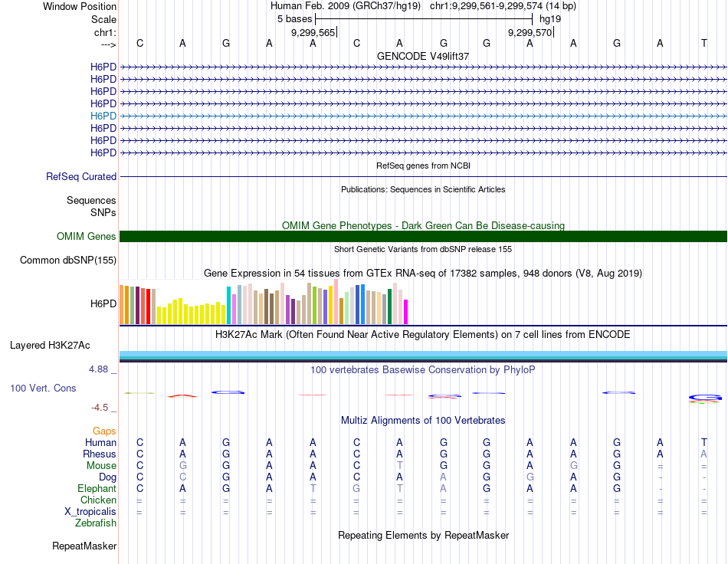Click the Dog species row label
The height and width of the screenshot is (564, 728).
[x=108, y=477]
